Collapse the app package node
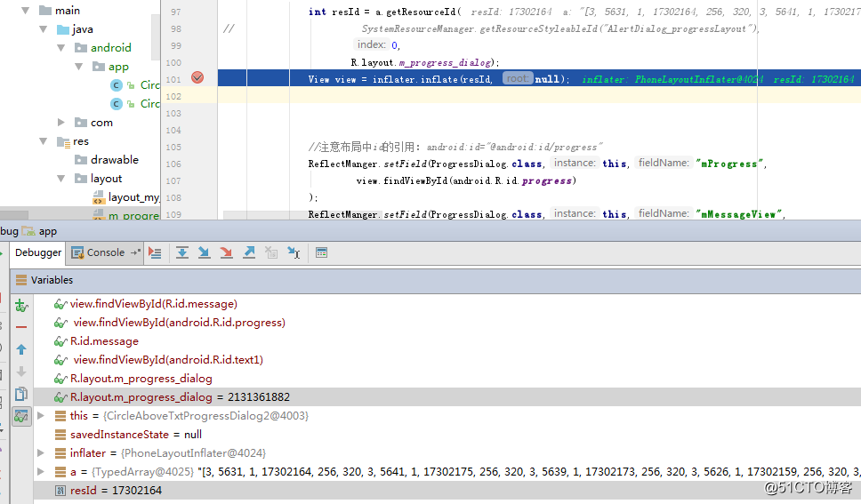The width and height of the screenshot is (861, 504). point(79,67)
